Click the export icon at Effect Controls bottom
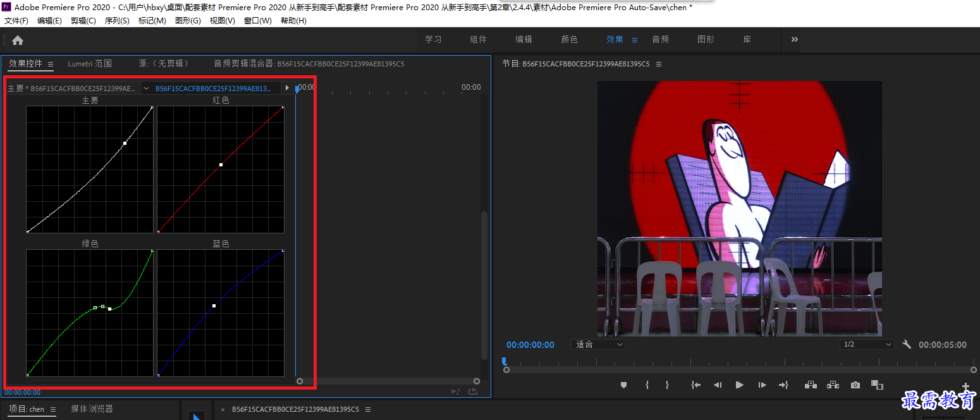The width and height of the screenshot is (980, 420). coord(473,392)
